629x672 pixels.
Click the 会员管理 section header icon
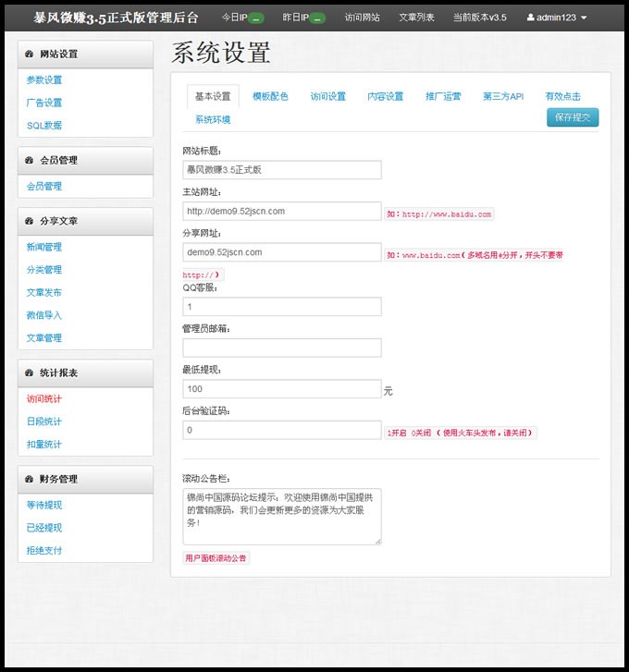coord(29,160)
